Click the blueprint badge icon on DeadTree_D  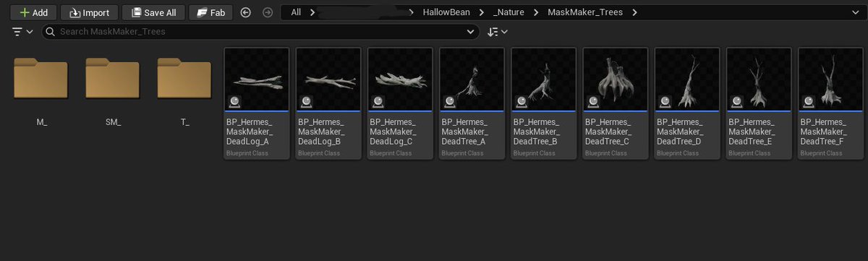665,102
